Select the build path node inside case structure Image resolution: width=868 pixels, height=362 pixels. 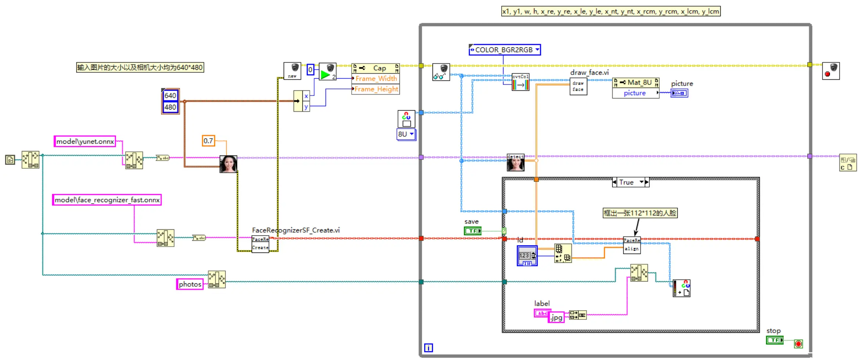639,273
